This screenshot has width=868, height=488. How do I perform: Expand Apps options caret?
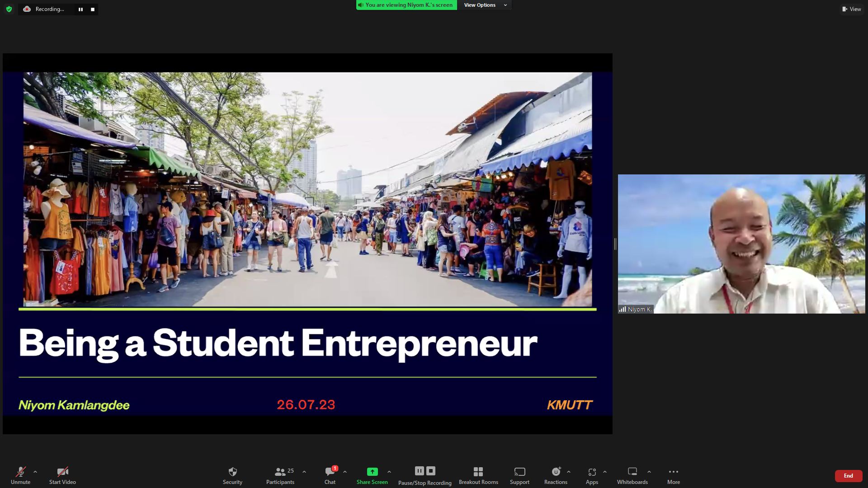(605, 472)
